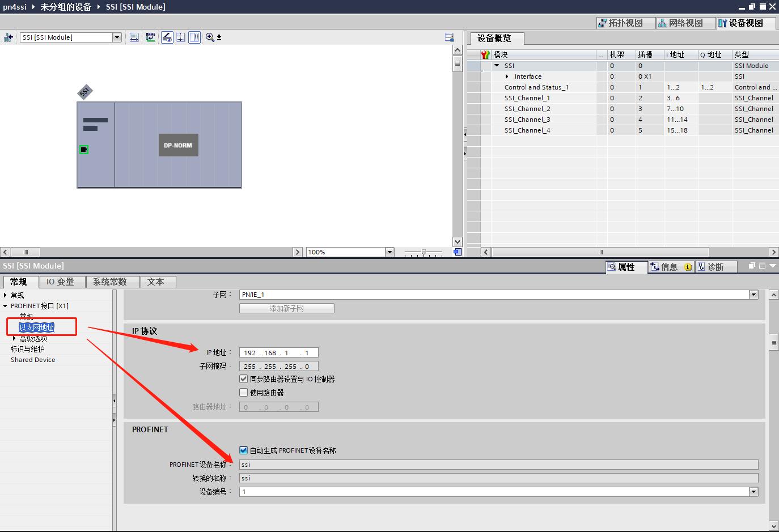Select 常规 under PROFINET接口 [X1]
Image resolution: width=779 pixels, height=532 pixels.
(27, 317)
